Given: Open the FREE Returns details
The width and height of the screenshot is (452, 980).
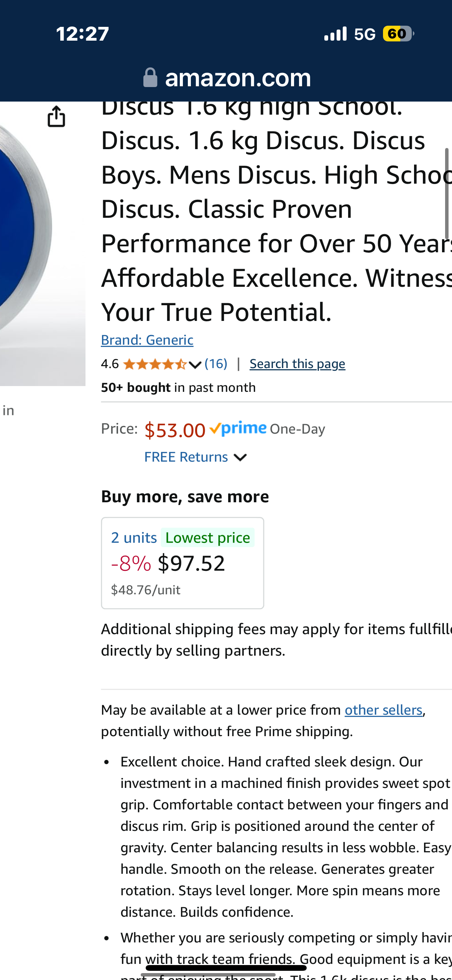Looking at the screenshot, I should click(186, 457).
